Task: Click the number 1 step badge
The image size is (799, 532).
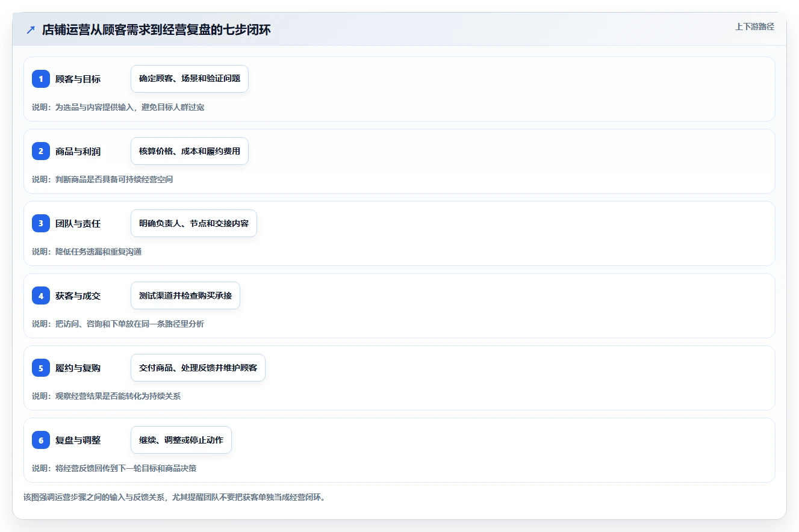Action: (x=41, y=79)
